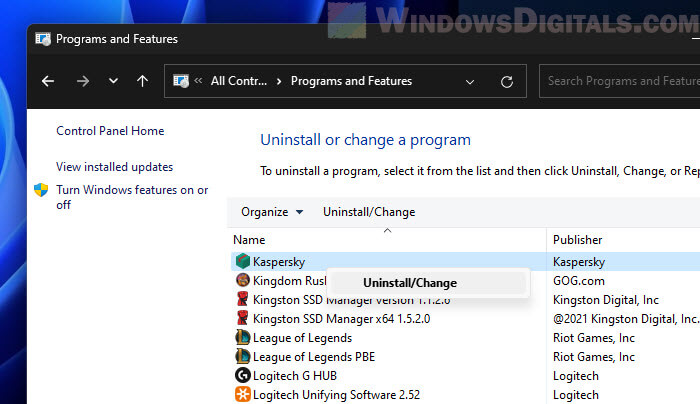Select Kingston SSD Manager x64 1.5.2.0
Image resolution: width=700 pixels, height=404 pixels.
[342, 319]
